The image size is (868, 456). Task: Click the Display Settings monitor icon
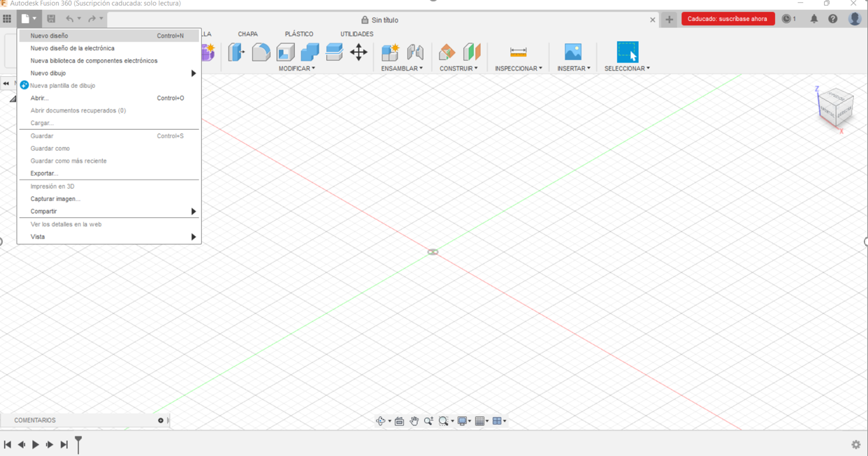462,421
